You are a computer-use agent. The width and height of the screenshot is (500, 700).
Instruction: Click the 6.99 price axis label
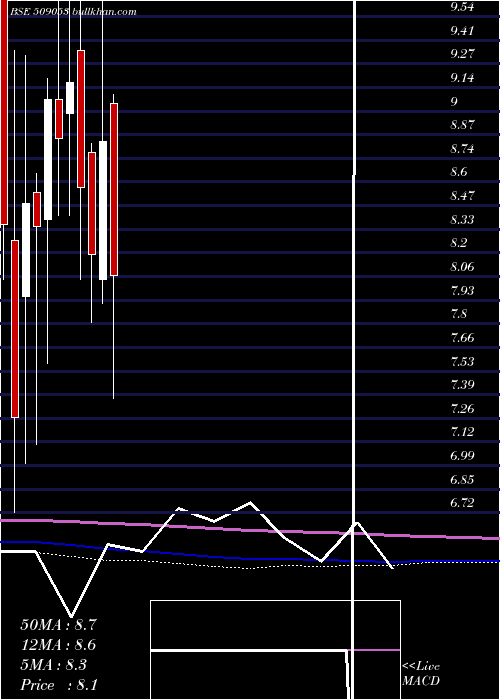tap(462, 456)
